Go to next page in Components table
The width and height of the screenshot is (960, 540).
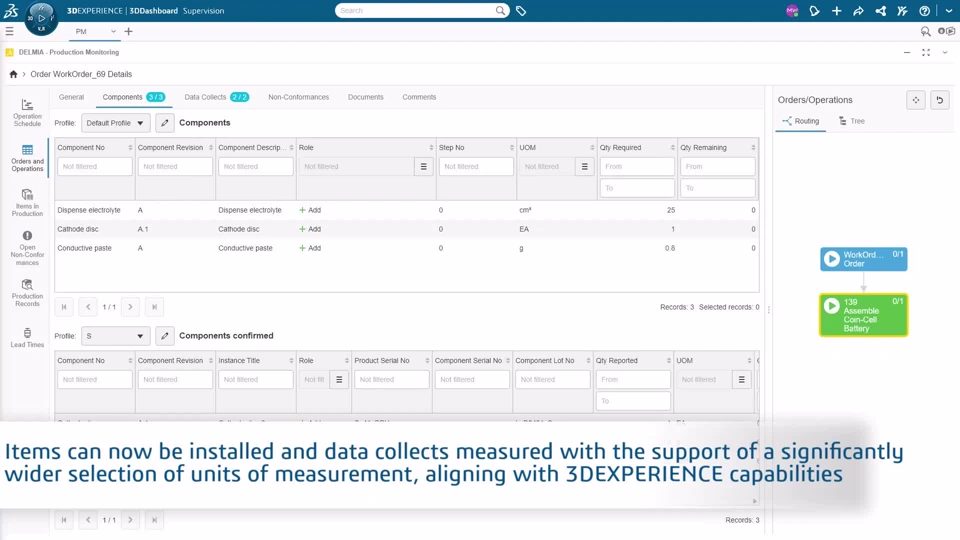tap(130, 307)
